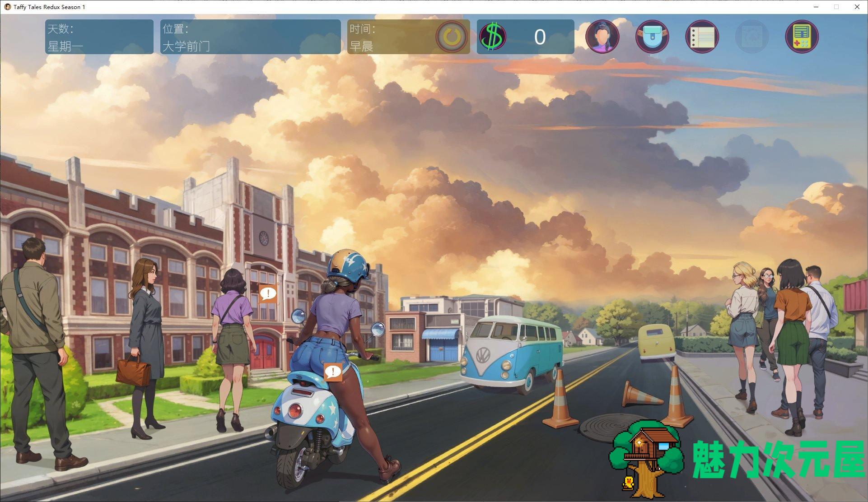Click the green dollar sign money icon
Viewport: 868px width, 502px height.
pos(493,37)
